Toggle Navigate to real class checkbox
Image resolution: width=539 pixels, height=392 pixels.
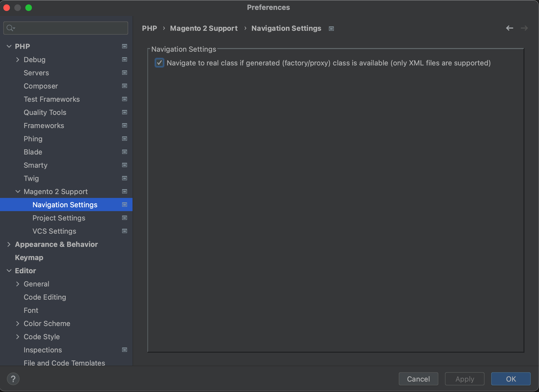(159, 63)
